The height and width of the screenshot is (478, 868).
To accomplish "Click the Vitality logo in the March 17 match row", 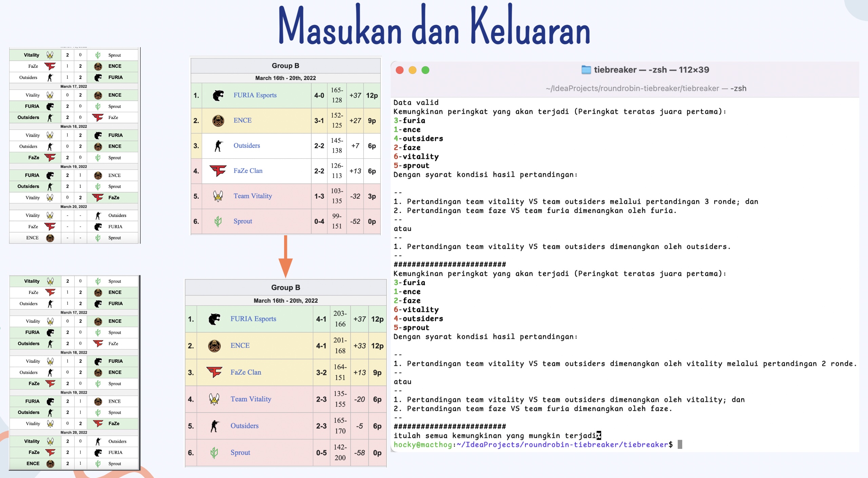I will point(50,95).
